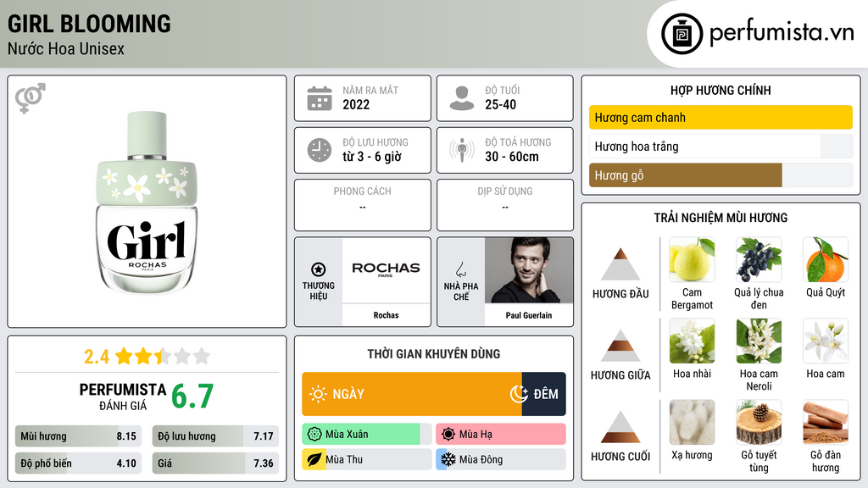
Task: Click the green 6.7 Perfumista score
Action: [x=192, y=396]
